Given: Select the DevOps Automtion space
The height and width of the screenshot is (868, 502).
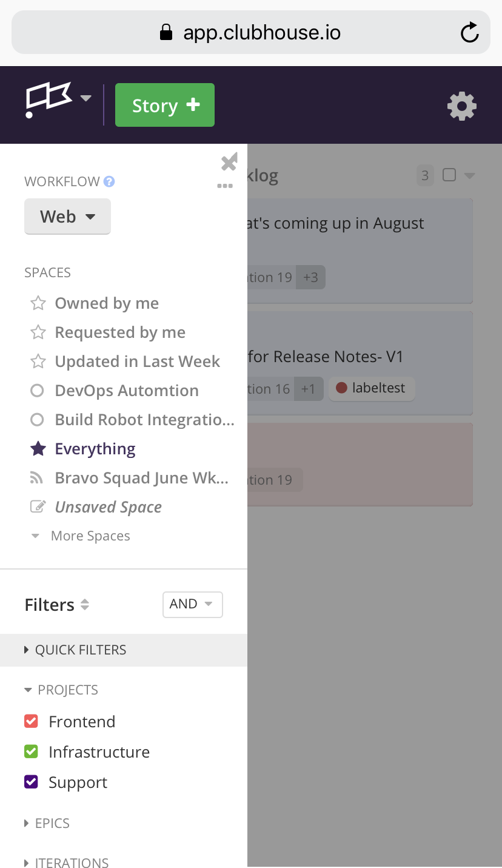Looking at the screenshot, I should (x=127, y=391).
